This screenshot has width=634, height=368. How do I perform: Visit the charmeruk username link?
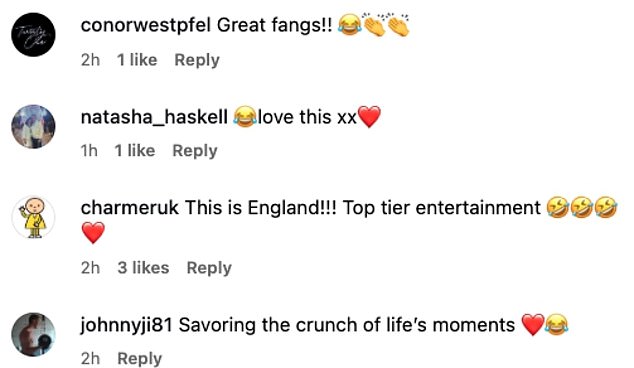pos(129,208)
